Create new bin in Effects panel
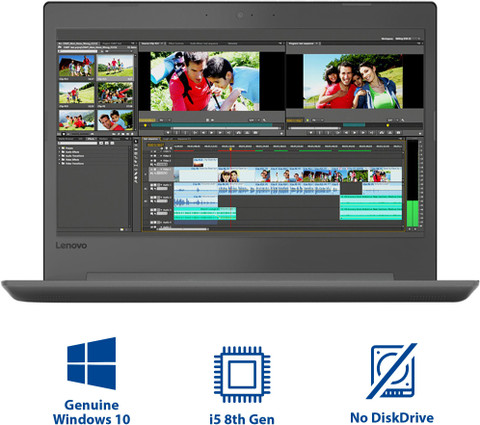Screen dimensions: 480x425 click(x=122, y=229)
